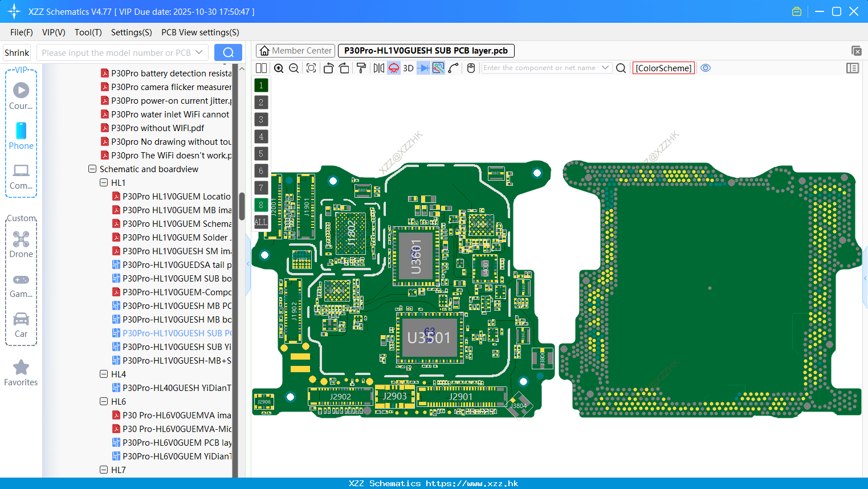The height and width of the screenshot is (489, 868).
Task: Select the Car category
Action: [21, 325]
